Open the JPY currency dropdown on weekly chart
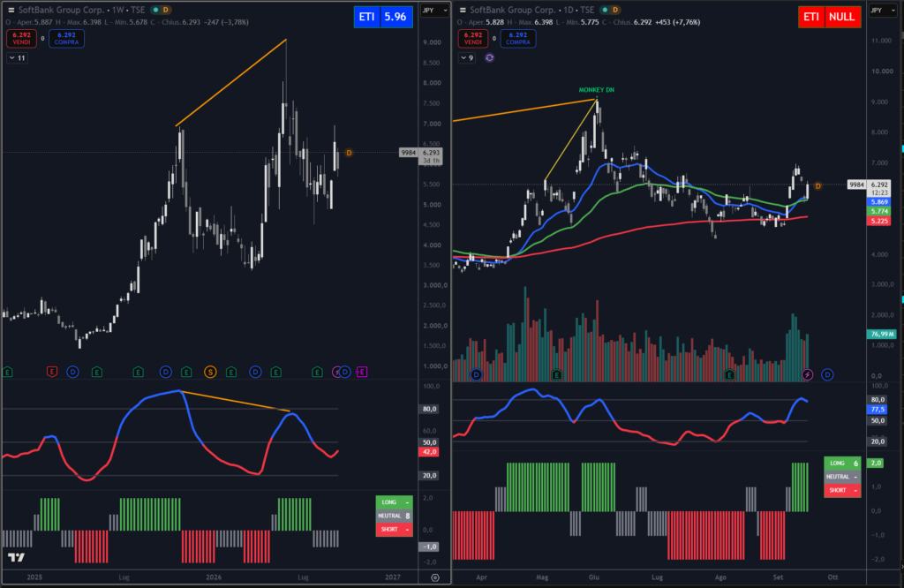The width and height of the screenshot is (904, 588). click(x=435, y=11)
